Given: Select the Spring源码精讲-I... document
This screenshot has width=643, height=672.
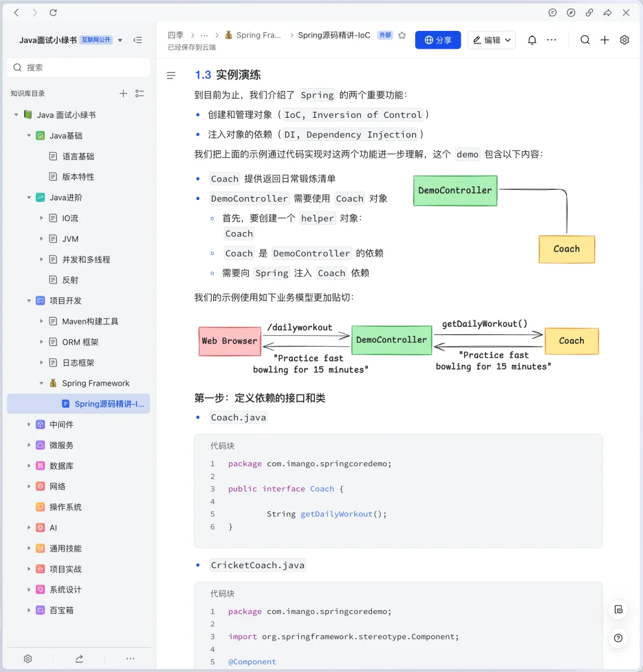Looking at the screenshot, I should 79,404.
